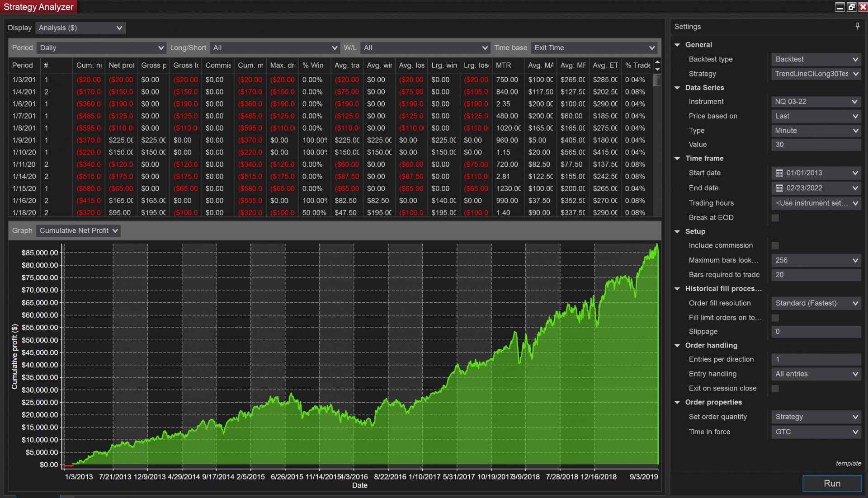Image resolution: width=868 pixels, height=498 pixels.
Task: Minimize the Strategy Analyzer window
Action: (x=840, y=7)
